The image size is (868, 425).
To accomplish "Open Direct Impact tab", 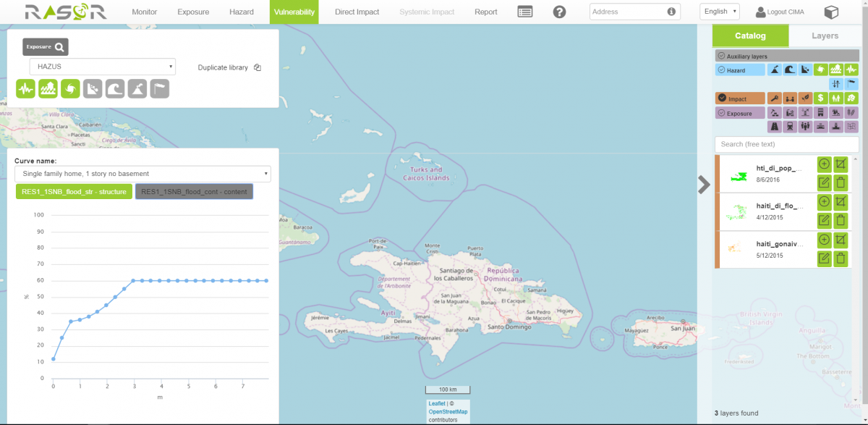I will (x=357, y=12).
